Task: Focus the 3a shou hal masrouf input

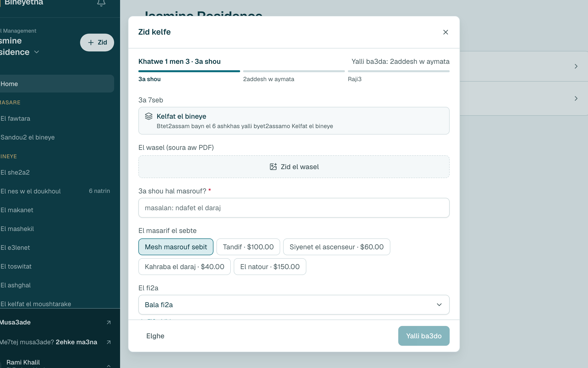Action: [x=294, y=208]
